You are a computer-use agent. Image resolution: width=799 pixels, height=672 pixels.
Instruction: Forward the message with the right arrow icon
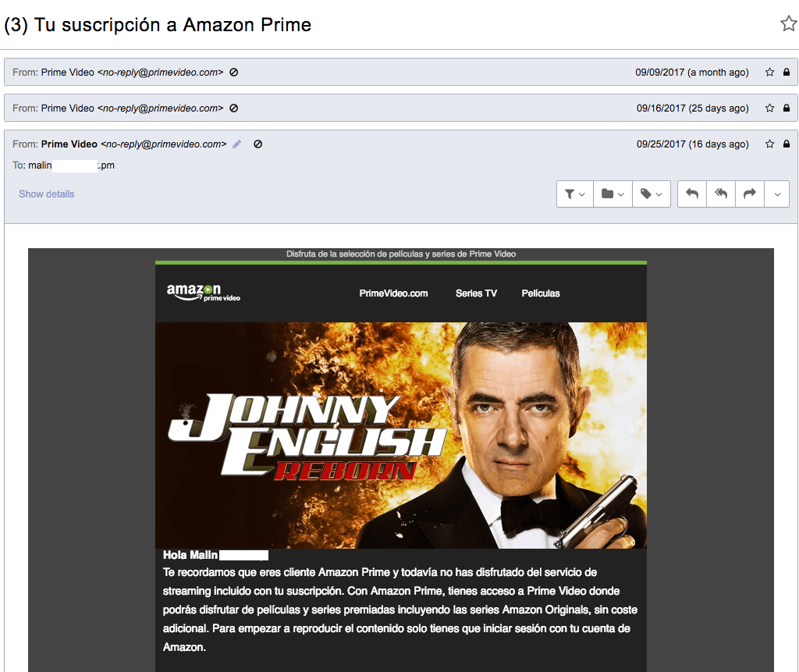tap(749, 194)
